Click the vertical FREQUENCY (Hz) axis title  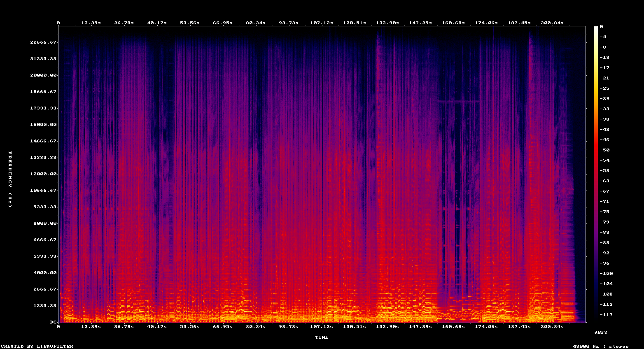10,179
